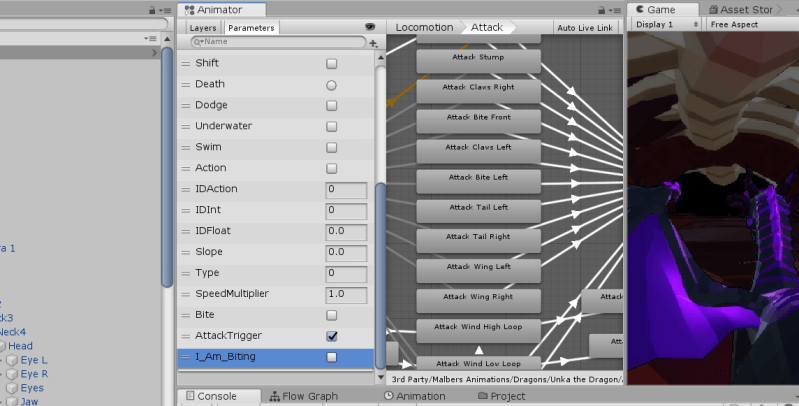This screenshot has height=406, width=799.
Task: Toggle the Animator parameters eye visibility icon
Action: 370,27
